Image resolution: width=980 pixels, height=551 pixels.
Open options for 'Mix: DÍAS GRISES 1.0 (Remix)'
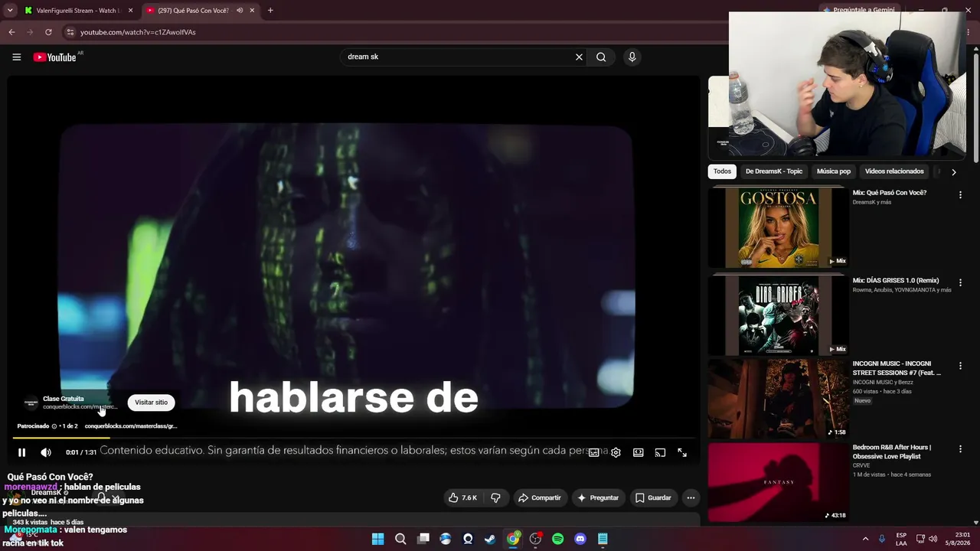click(960, 282)
